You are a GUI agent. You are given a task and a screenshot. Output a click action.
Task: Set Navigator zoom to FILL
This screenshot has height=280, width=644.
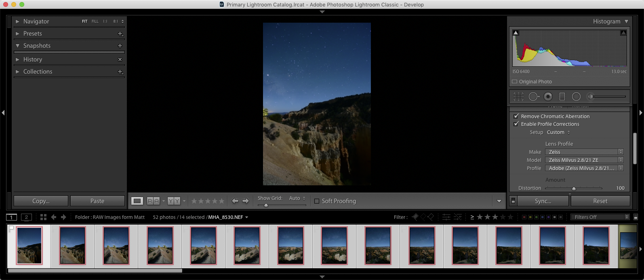(95, 21)
